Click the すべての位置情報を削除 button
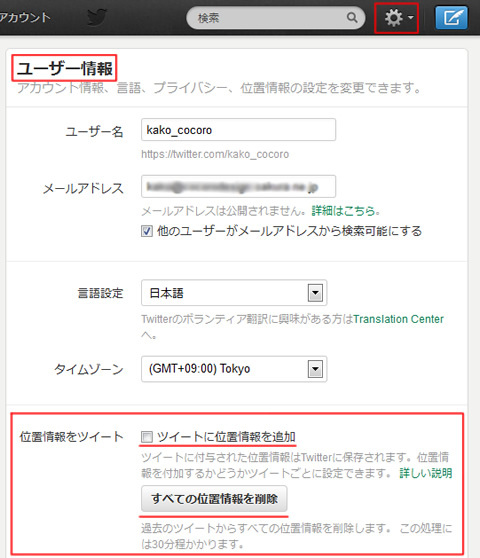The height and width of the screenshot is (558, 480). [x=214, y=499]
